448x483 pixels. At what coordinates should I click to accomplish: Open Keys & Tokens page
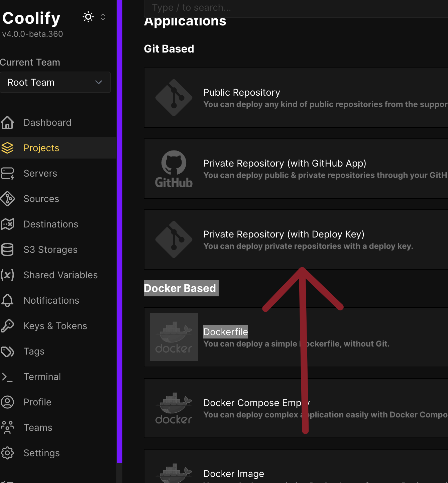coord(55,326)
